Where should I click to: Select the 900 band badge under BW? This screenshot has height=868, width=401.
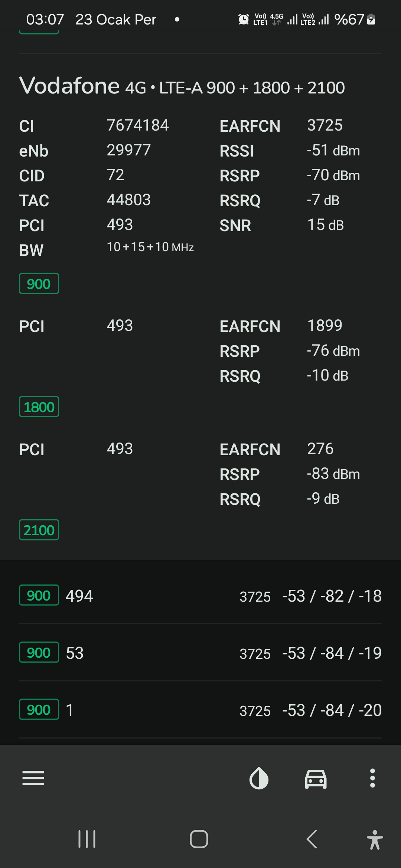pyautogui.click(x=39, y=284)
